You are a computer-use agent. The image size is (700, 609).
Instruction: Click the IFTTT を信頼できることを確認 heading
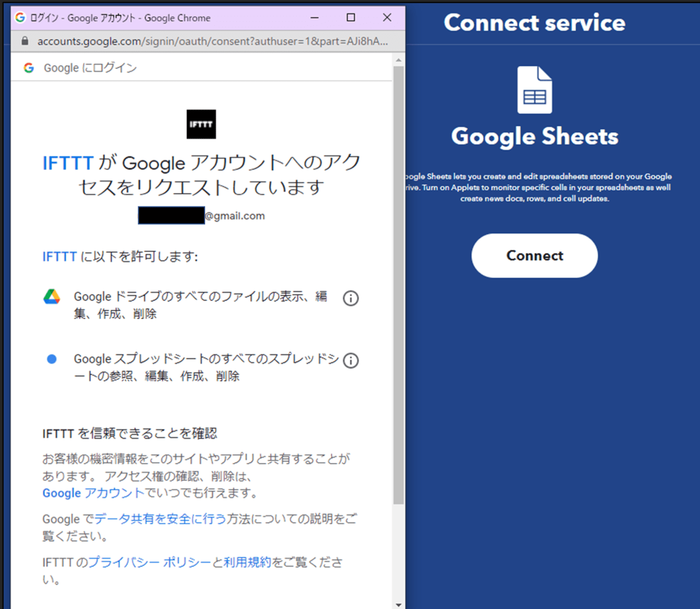click(130, 434)
